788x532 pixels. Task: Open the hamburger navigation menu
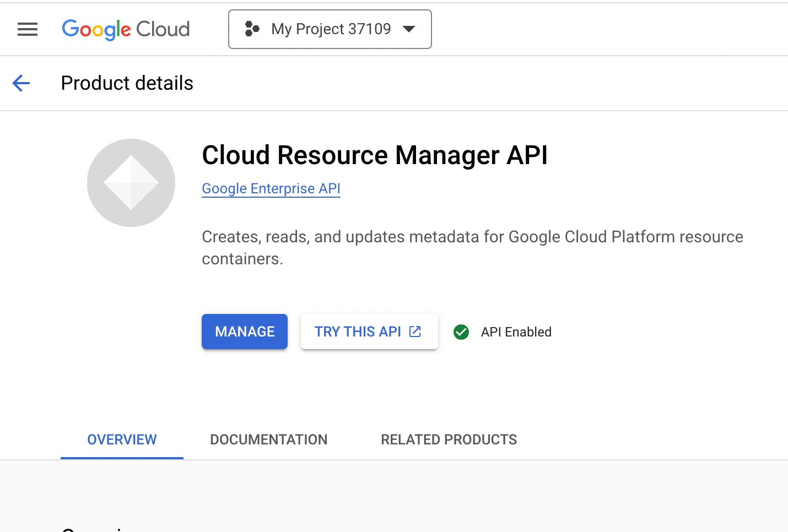pyautogui.click(x=28, y=29)
